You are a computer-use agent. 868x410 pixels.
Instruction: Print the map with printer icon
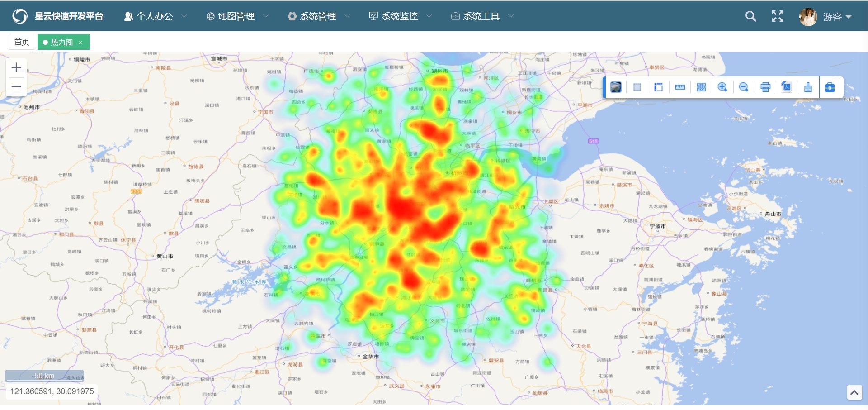[x=765, y=87]
